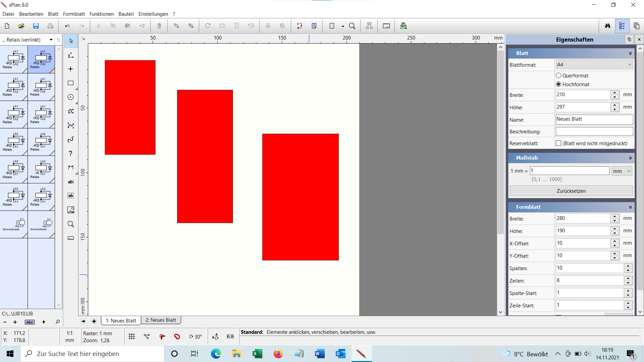Click the Windows Start button
644x362 pixels.
[10, 354]
